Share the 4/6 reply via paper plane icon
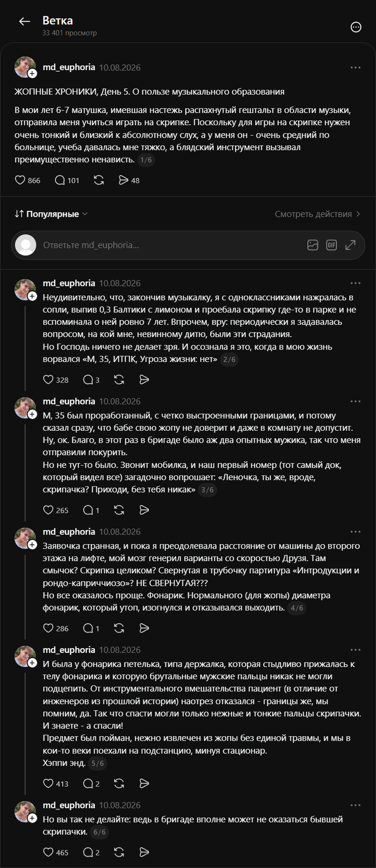Viewport: 376px width, 868px height. 144,628
